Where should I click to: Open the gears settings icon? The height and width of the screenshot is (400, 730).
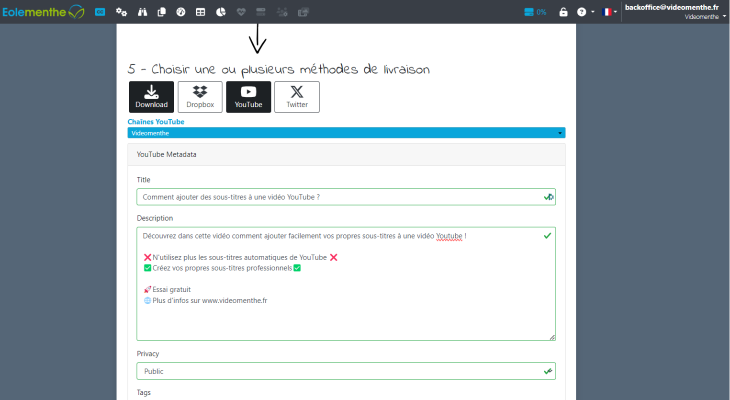[x=122, y=12]
